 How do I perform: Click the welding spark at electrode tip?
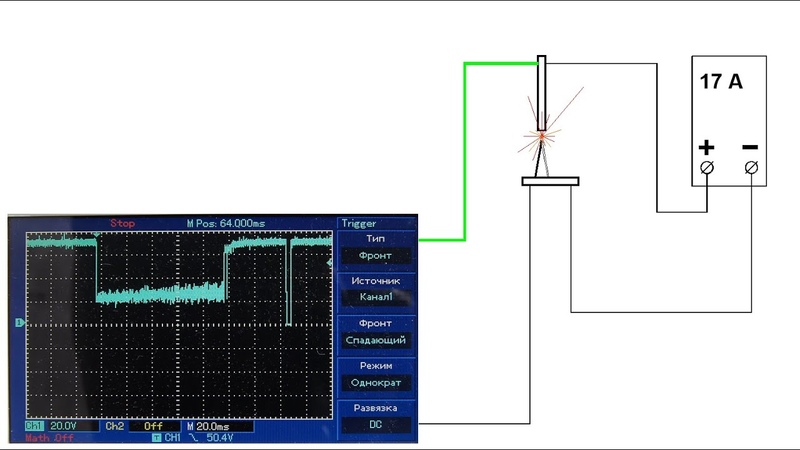point(542,136)
